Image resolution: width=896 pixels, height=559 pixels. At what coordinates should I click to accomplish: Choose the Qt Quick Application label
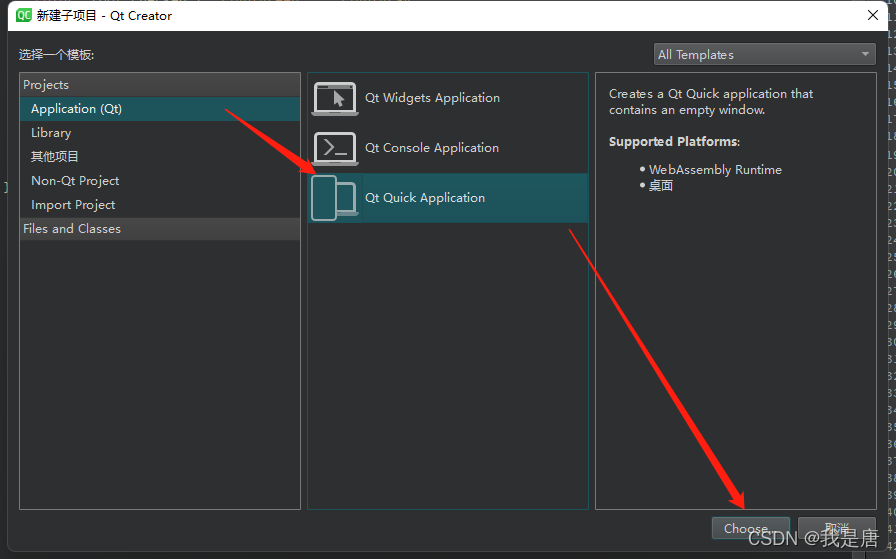[x=425, y=198]
